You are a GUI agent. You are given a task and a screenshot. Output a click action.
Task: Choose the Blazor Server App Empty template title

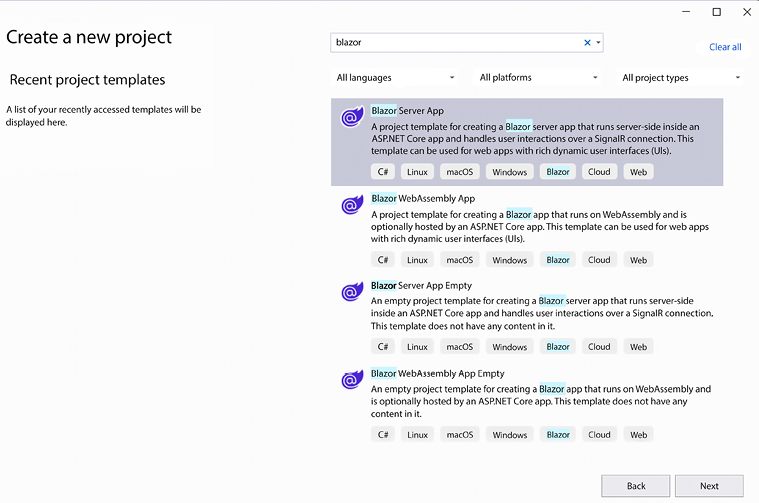421,286
